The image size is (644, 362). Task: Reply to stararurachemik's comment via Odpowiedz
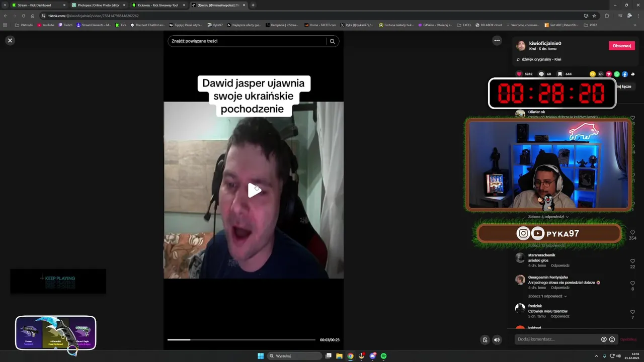coord(560,265)
